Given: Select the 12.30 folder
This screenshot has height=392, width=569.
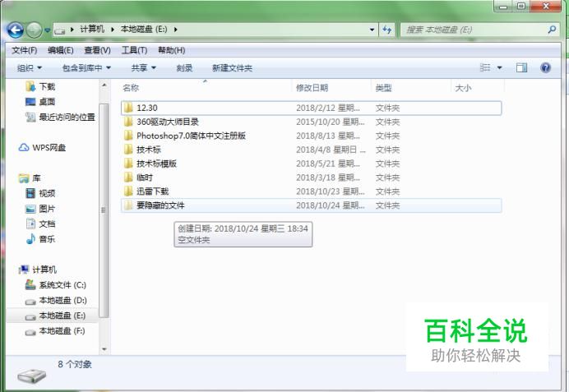Looking at the screenshot, I should tap(312, 108).
